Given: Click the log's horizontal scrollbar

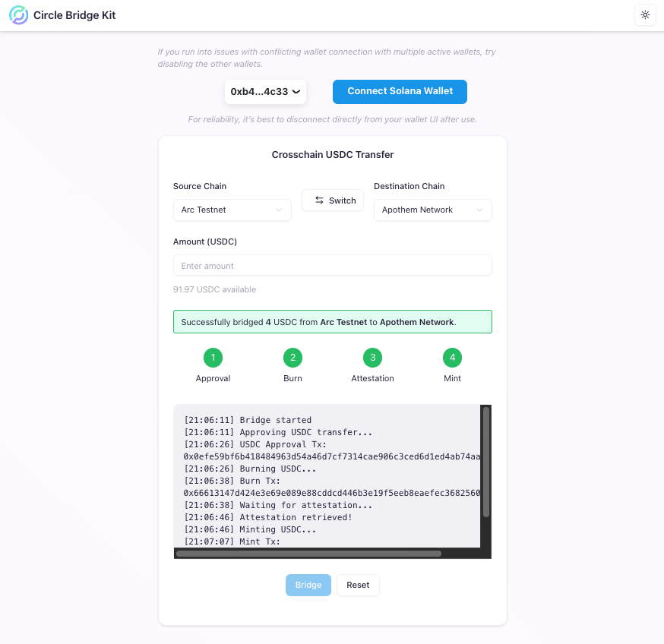Looking at the screenshot, I should click(x=308, y=554).
